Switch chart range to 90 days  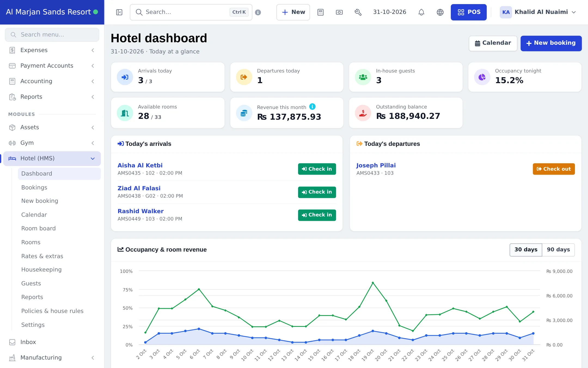pos(558,250)
